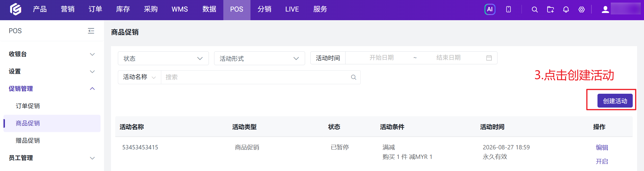Open the AI assistant icon
Viewport: 644px width, 171px height.
coord(490,9)
